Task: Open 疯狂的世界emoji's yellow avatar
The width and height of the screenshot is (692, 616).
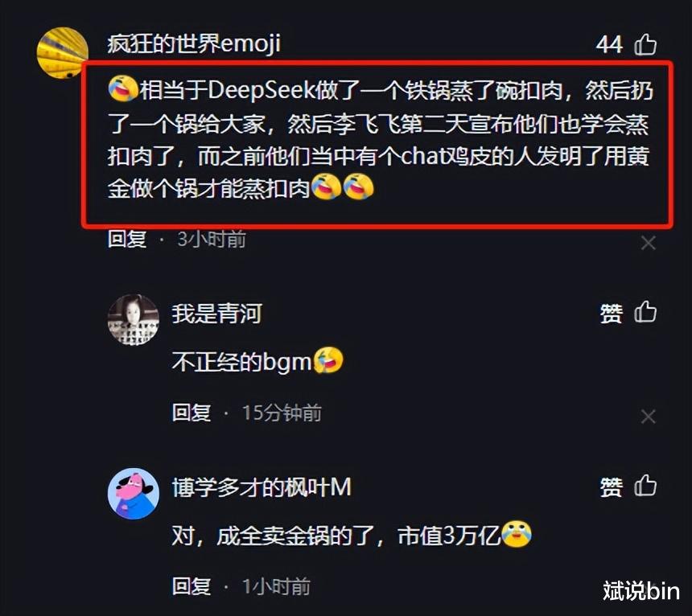Action: pos(62,53)
